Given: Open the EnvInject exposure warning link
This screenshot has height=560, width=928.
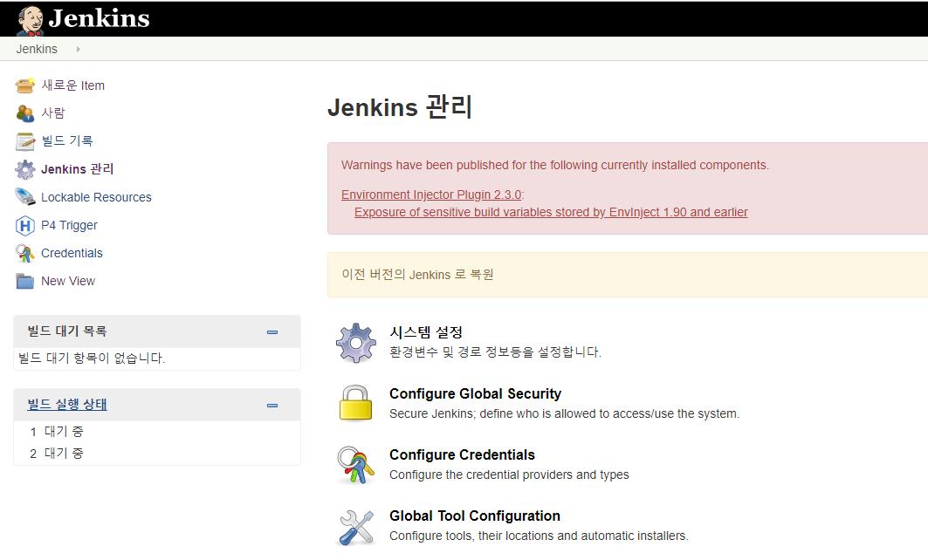Looking at the screenshot, I should [x=551, y=212].
